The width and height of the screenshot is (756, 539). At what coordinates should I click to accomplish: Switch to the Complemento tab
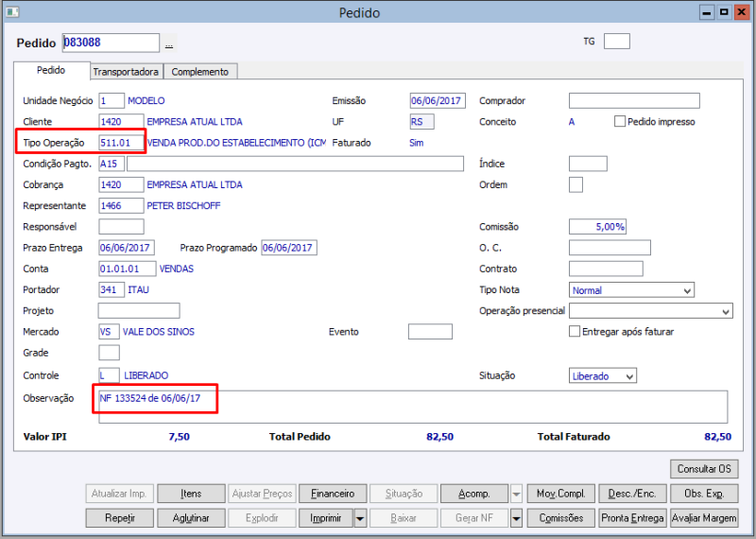(200, 72)
